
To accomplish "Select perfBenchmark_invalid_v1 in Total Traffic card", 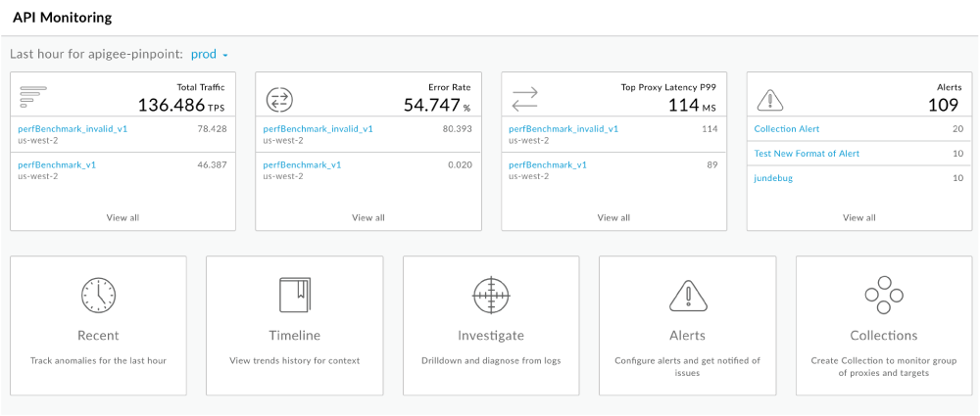I will click(73, 128).
